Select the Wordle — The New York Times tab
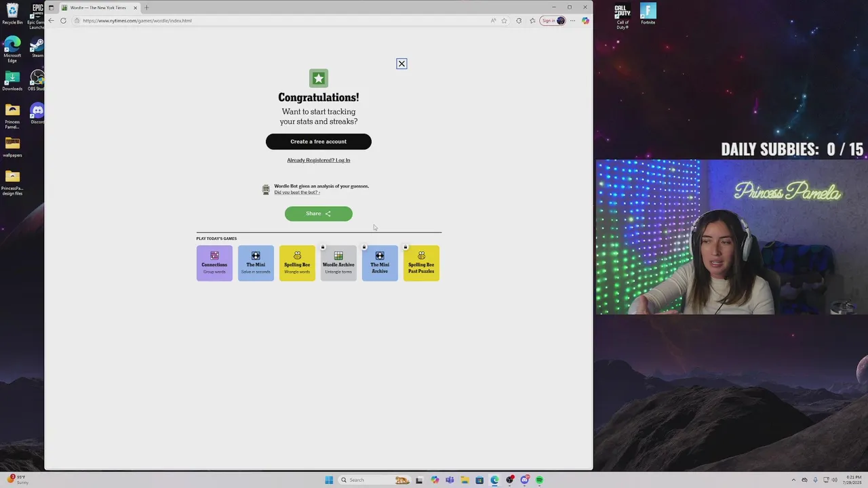Viewport: 868px width, 488px height. 98,7
